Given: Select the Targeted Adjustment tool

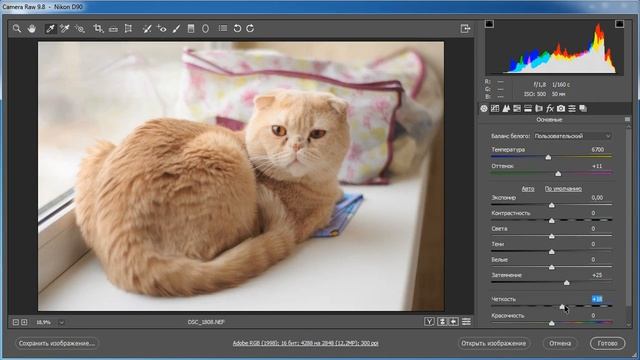Looking at the screenshot, I should 80,29.
